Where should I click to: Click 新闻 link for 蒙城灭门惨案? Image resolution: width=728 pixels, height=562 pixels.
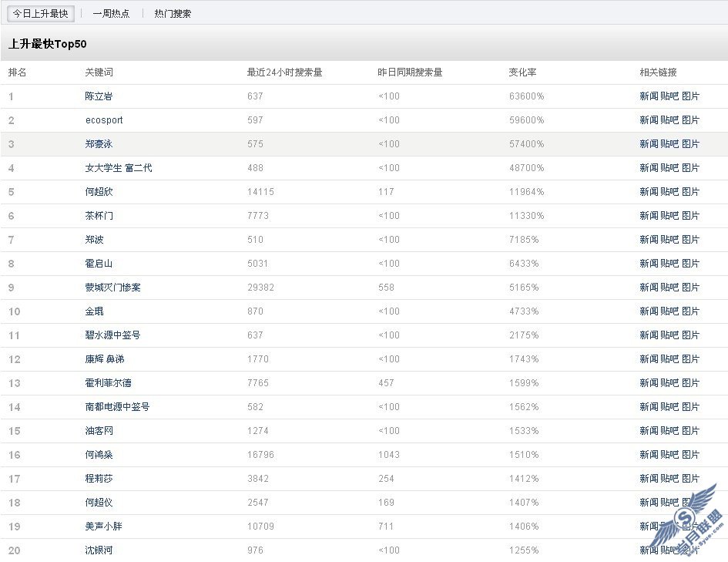[x=649, y=288]
